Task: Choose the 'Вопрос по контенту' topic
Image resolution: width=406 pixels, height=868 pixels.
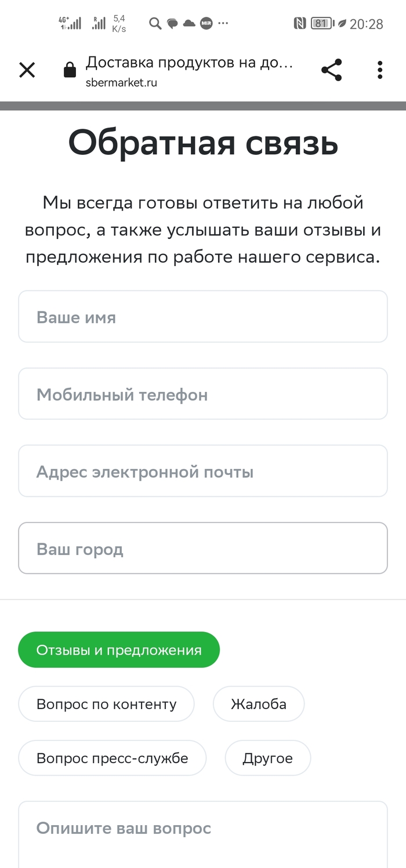Action: 106,704
